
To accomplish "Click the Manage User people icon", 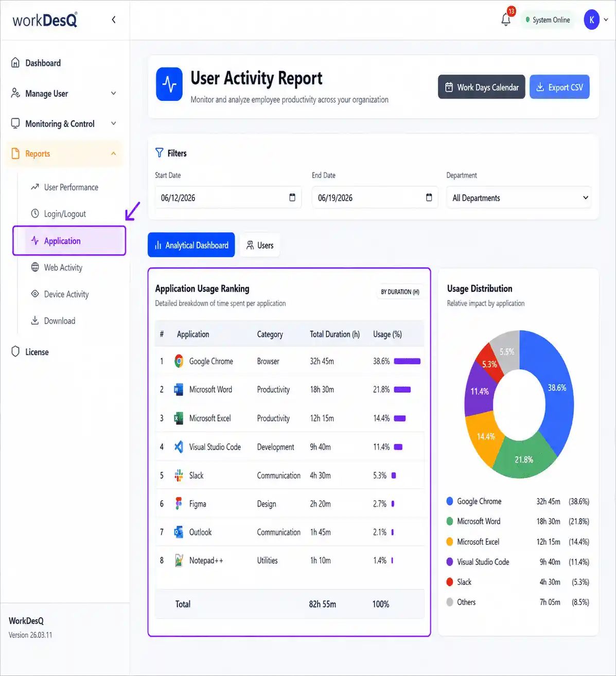I will pos(15,93).
